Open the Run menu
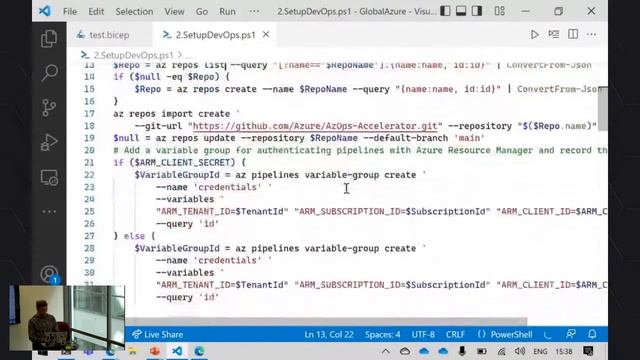Screen dimensions: 640x360 coord(227,11)
